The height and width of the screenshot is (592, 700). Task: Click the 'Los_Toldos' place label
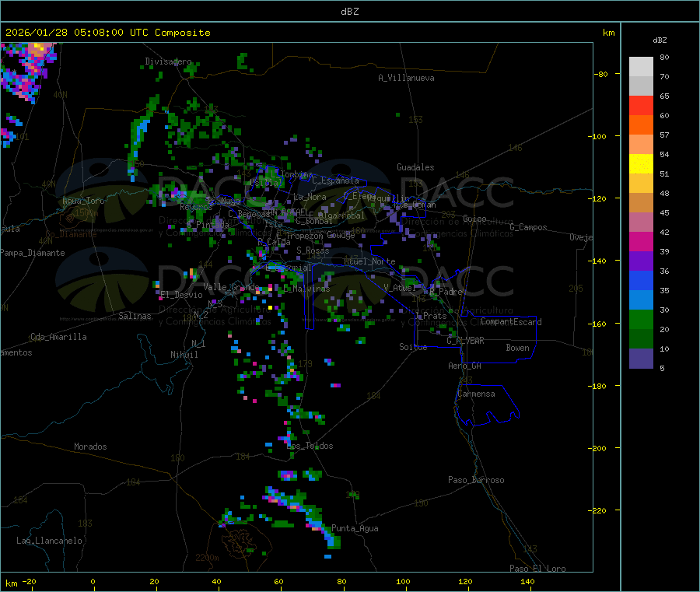tap(310, 446)
